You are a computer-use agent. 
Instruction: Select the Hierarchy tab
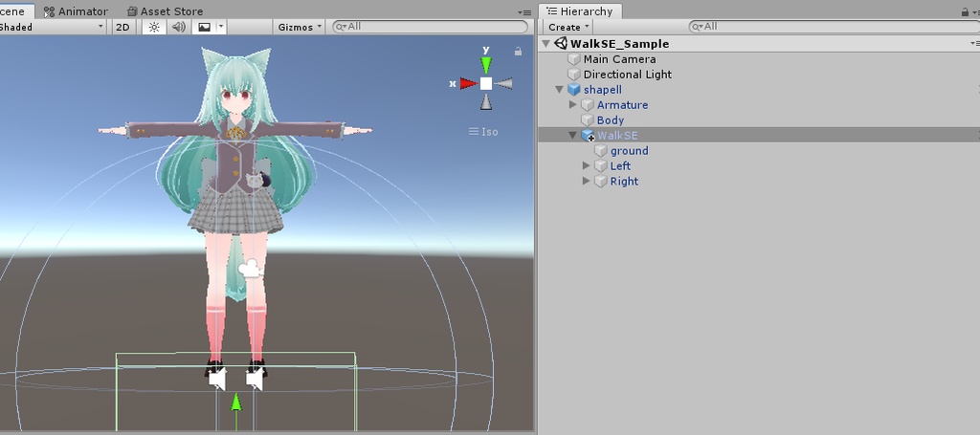[579, 11]
